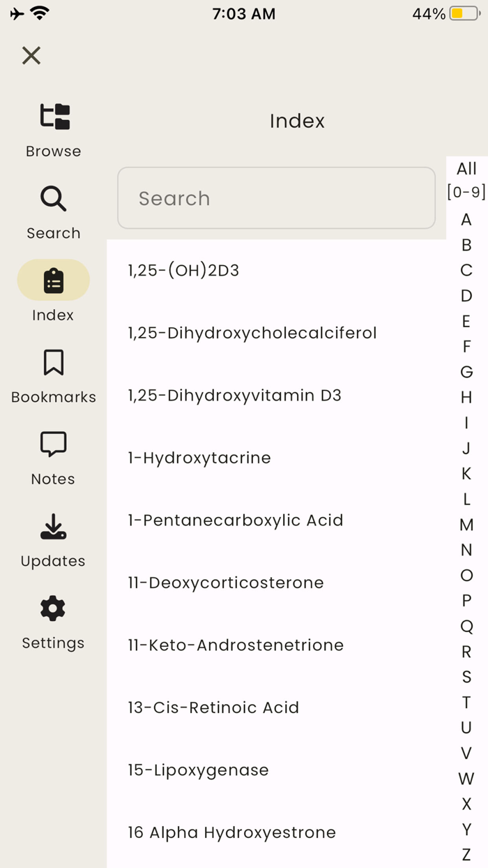Select 11-Deoxycorticosterone from the list
The image size is (488, 868).
(224, 583)
